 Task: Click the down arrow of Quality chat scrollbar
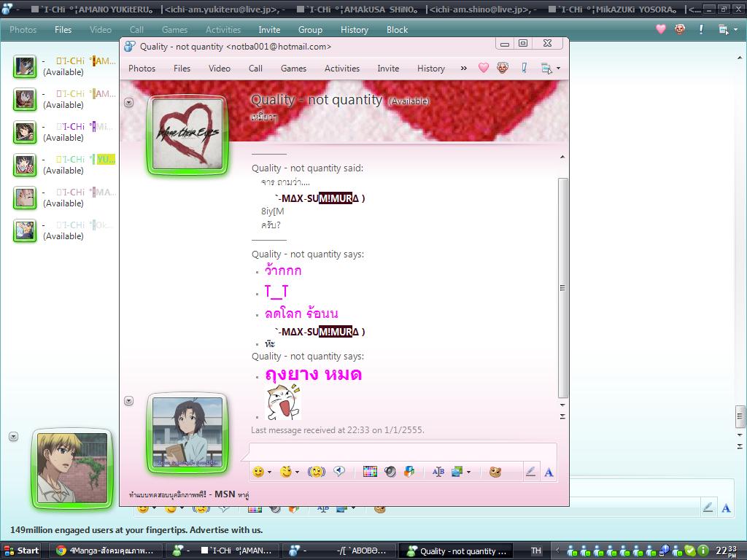point(562,405)
